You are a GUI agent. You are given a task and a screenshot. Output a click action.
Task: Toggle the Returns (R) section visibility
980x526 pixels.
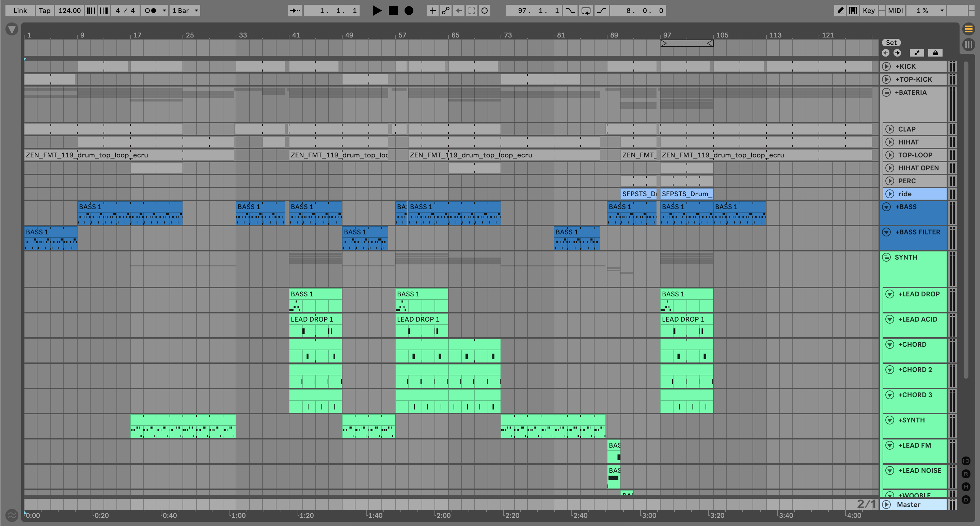point(966,474)
